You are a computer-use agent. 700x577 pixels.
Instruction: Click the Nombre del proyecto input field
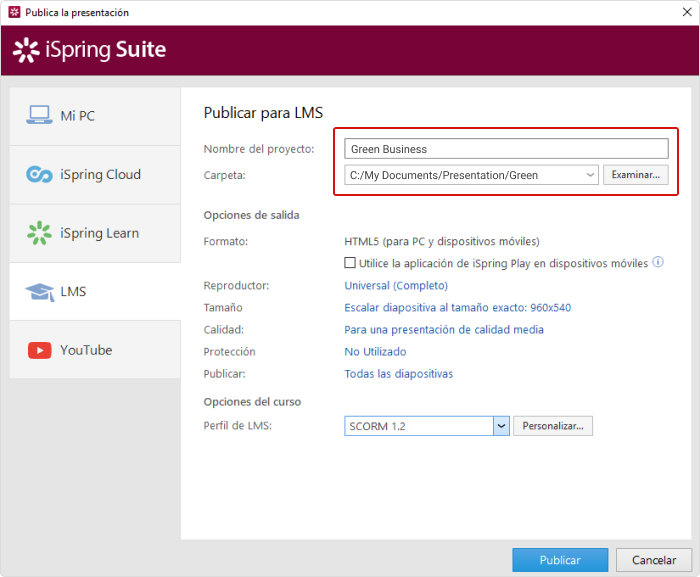point(506,149)
